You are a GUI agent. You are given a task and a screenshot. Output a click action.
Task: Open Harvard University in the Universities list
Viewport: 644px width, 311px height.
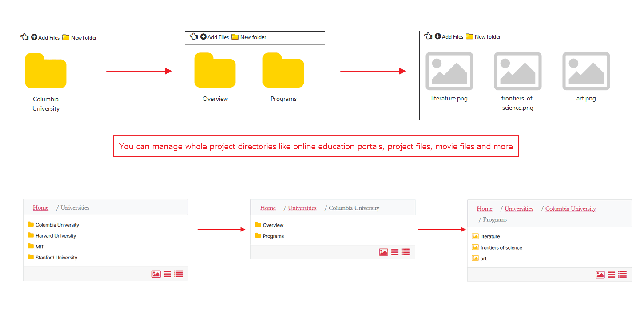tap(52, 236)
